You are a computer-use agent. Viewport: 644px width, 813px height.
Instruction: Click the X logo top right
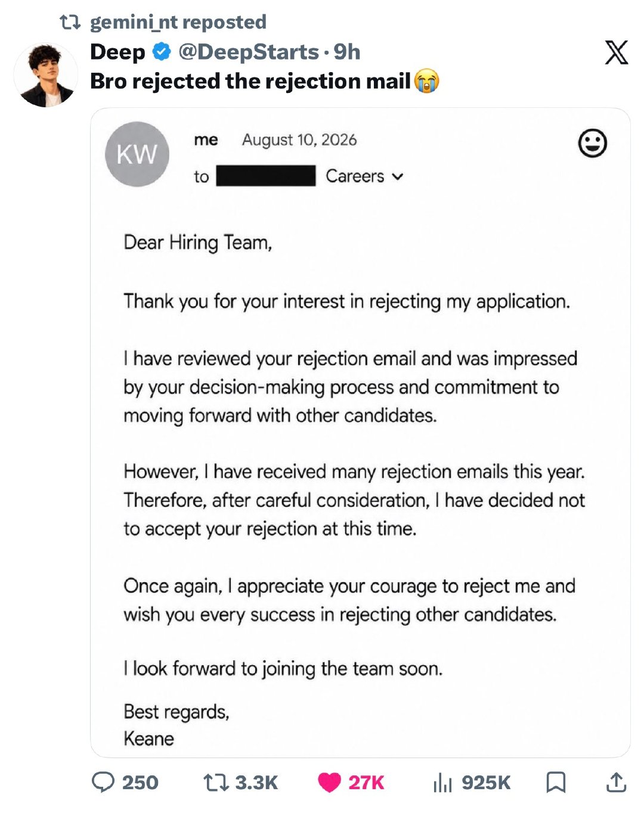617,52
